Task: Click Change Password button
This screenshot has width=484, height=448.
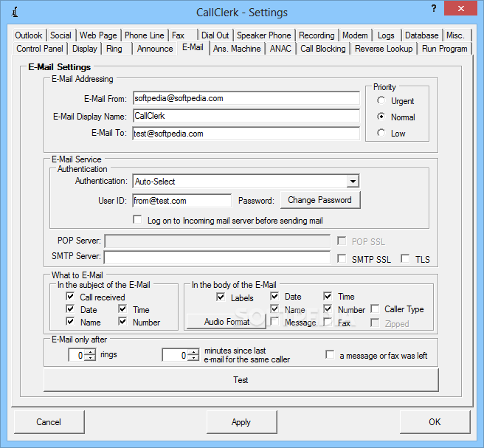Action: 320,200
